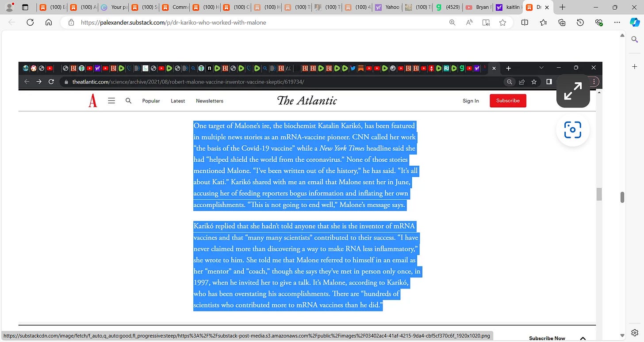This screenshot has height=342, width=644.
Task: View site information lock icon
Action: click(x=71, y=23)
